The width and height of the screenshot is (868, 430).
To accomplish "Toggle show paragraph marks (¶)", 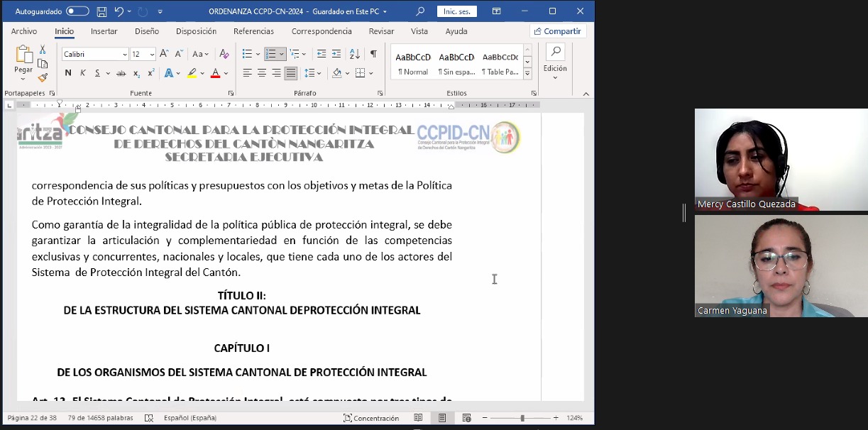I will tap(373, 54).
